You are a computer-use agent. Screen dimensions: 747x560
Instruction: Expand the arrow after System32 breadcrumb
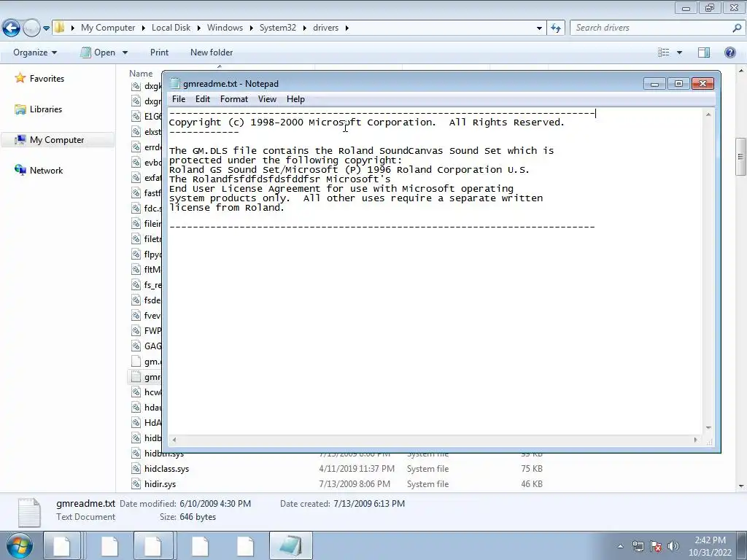pyautogui.click(x=304, y=28)
